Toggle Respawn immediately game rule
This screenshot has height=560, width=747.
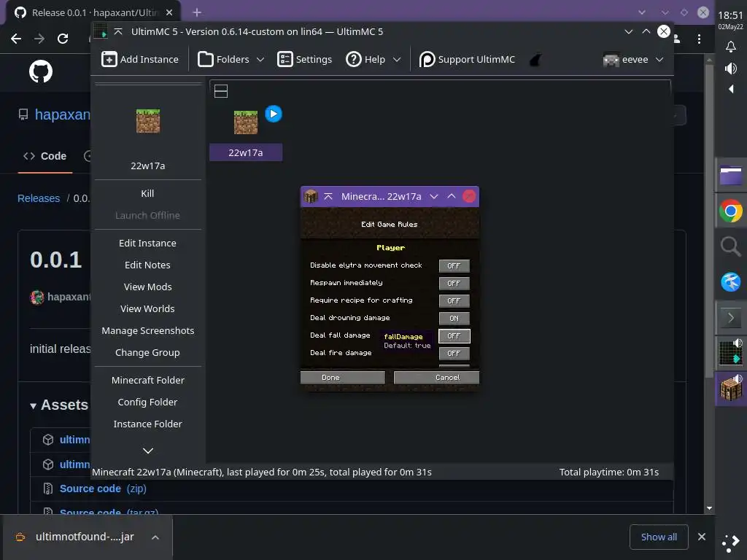(454, 284)
